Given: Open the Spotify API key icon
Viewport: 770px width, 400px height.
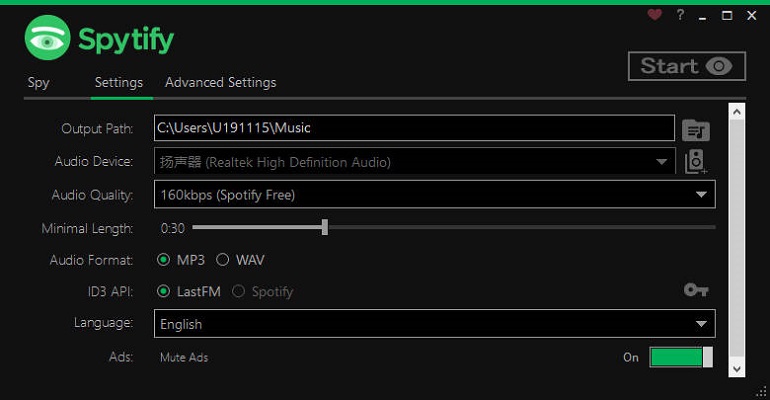Looking at the screenshot, I should coord(696,290).
